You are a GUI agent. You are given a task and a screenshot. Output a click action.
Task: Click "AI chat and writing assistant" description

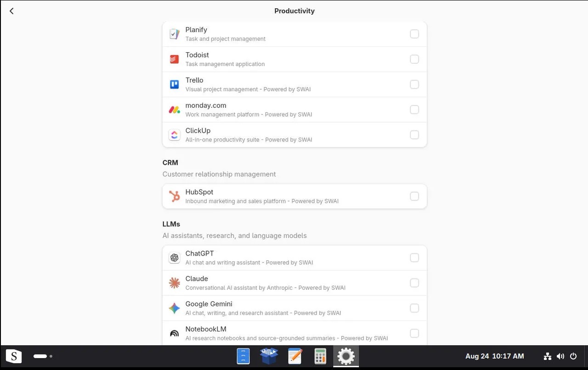coord(223,263)
